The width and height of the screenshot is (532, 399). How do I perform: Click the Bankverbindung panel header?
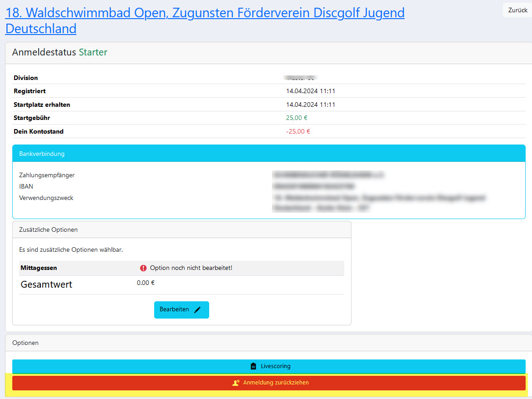click(269, 154)
